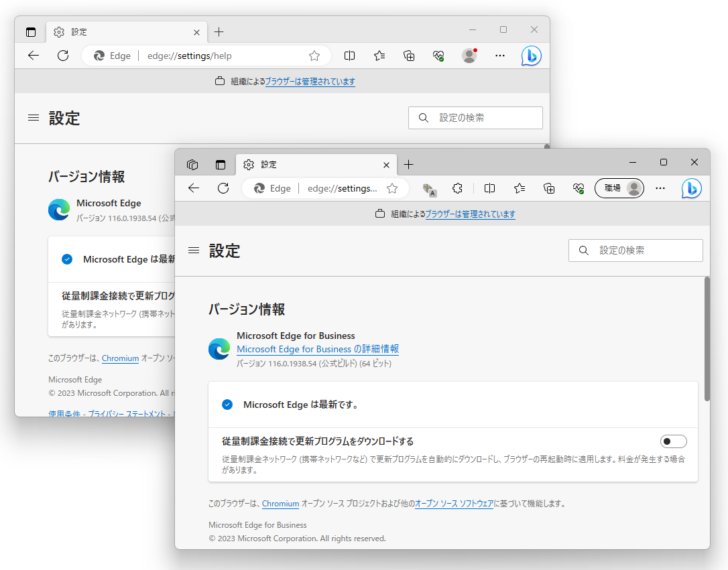Viewport: 728px width, 570px height.
Task: Open a new tab with plus button
Action: click(x=409, y=164)
